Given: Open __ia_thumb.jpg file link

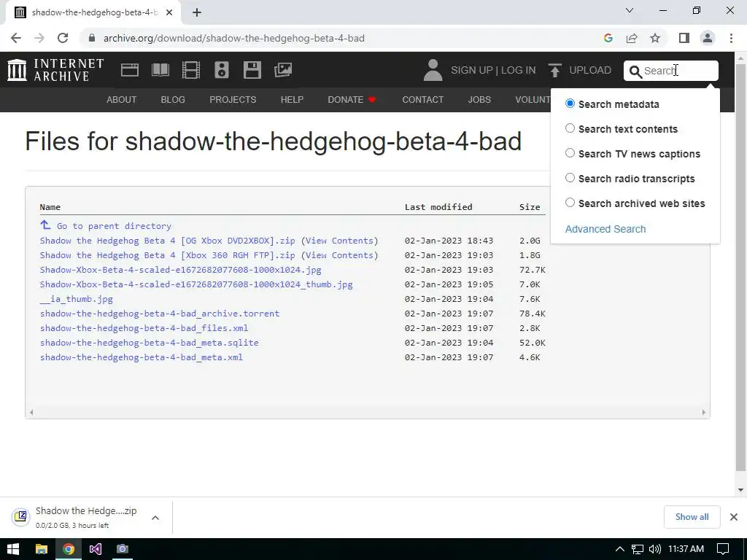Looking at the screenshot, I should coord(76,298).
